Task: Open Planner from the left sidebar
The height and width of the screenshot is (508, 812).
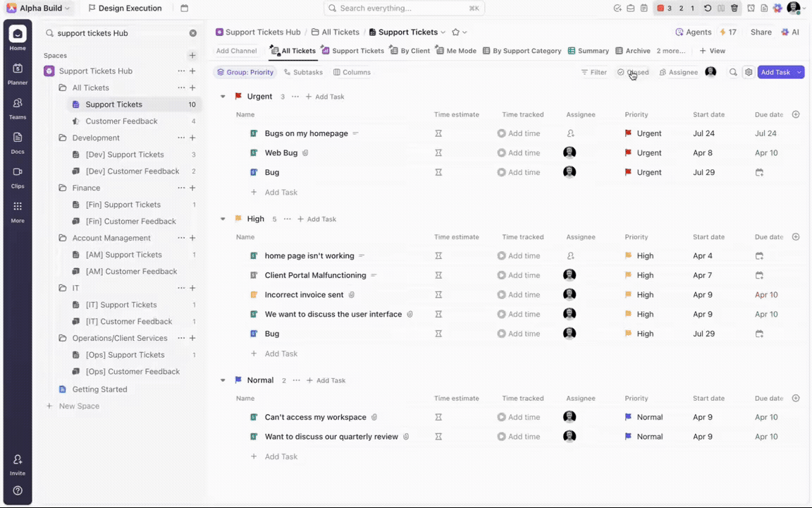Action: pos(18,73)
